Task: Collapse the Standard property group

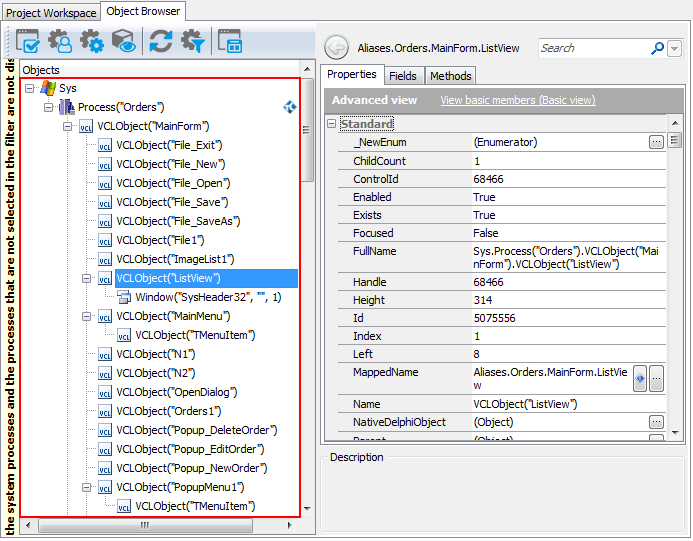Action: click(x=331, y=124)
